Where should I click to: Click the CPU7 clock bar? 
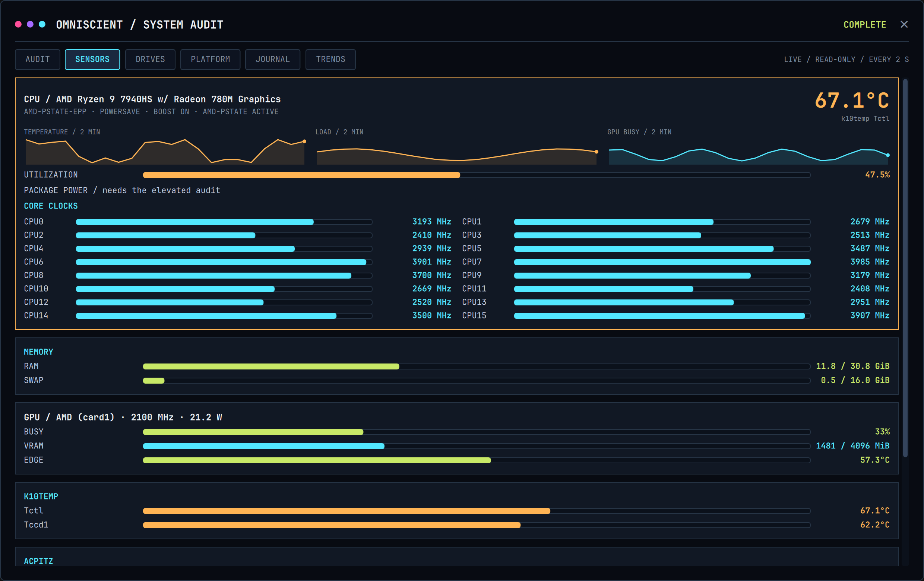click(x=662, y=262)
